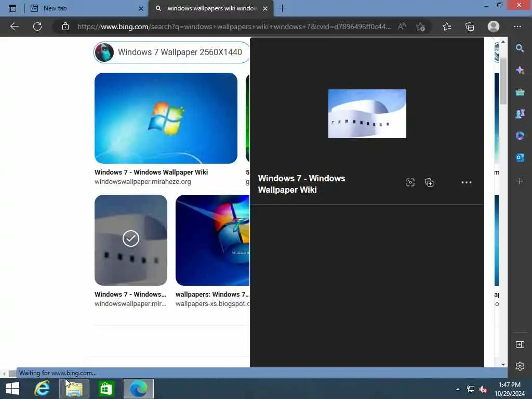Screen dimensions: 532x399
Task: Open tab actions menu
Action: pos(12,8)
